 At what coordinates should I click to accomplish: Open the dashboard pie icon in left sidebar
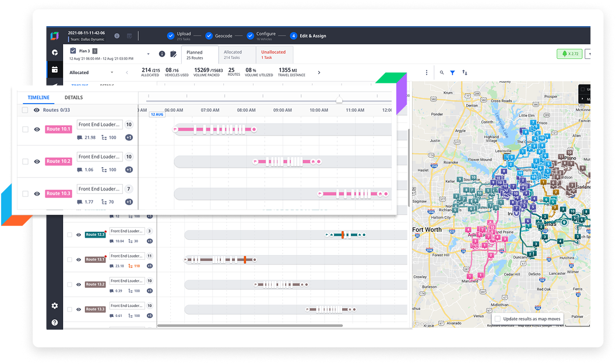coord(55,52)
